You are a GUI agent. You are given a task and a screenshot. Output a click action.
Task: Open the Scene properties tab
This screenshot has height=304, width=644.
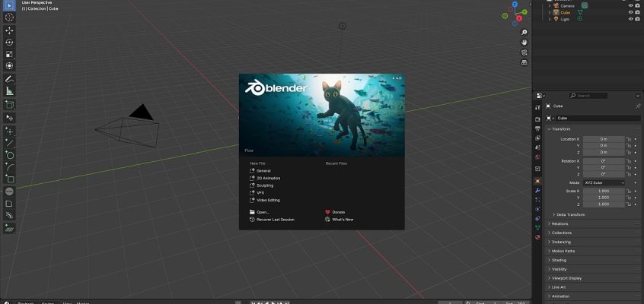[x=537, y=147]
